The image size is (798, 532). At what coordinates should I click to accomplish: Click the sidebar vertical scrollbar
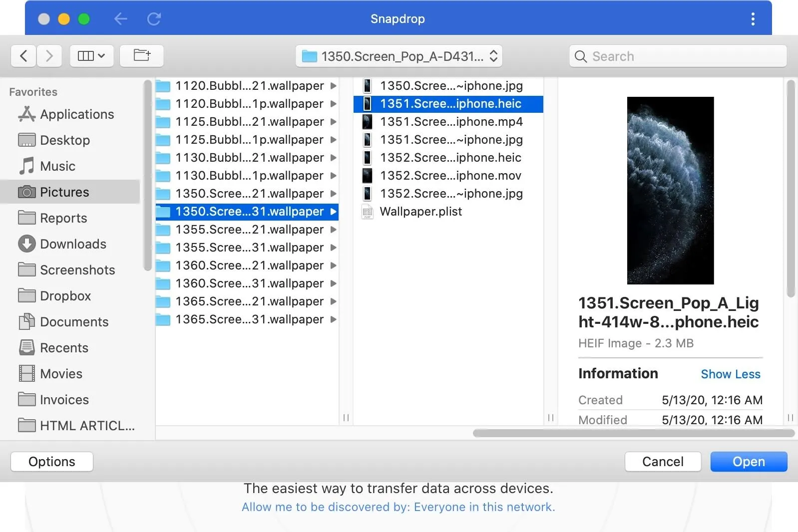pyautogui.click(x=147, y=176)
